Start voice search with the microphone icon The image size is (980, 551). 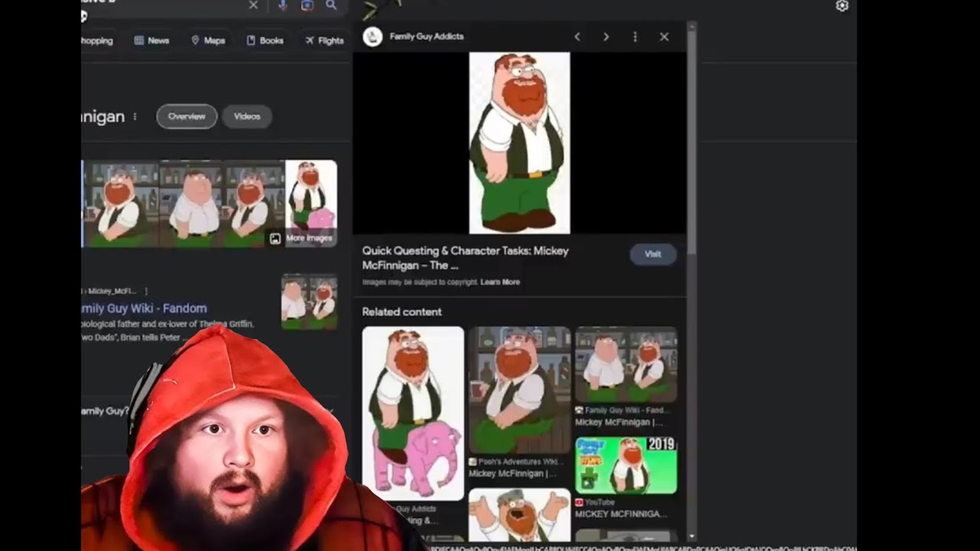pyautogui.click(x=283, y=5)
